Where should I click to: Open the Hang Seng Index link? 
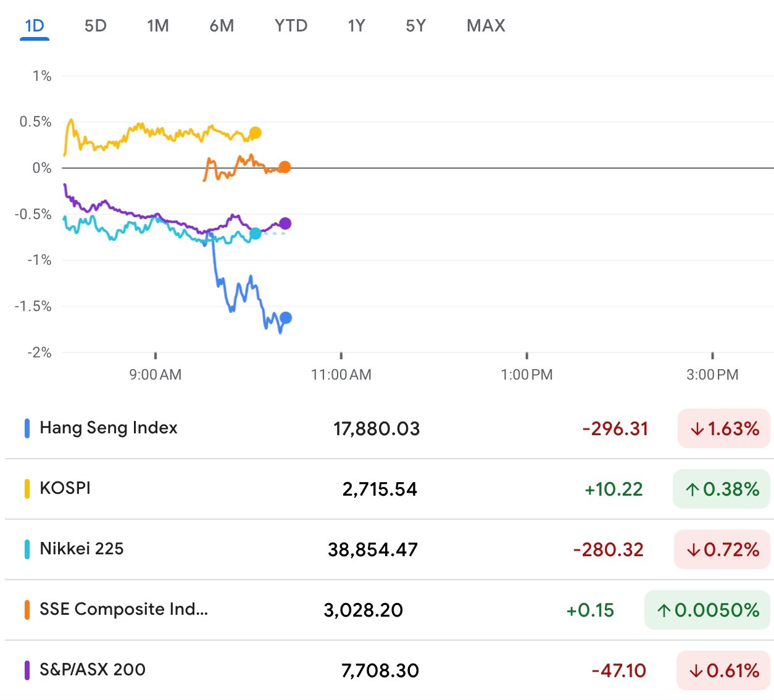(x=109, y=428)
